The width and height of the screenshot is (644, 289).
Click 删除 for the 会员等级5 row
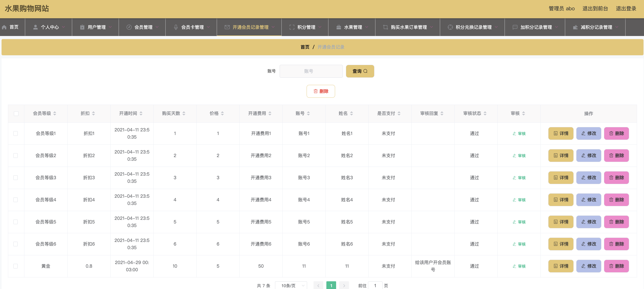[x=616, y=222]
